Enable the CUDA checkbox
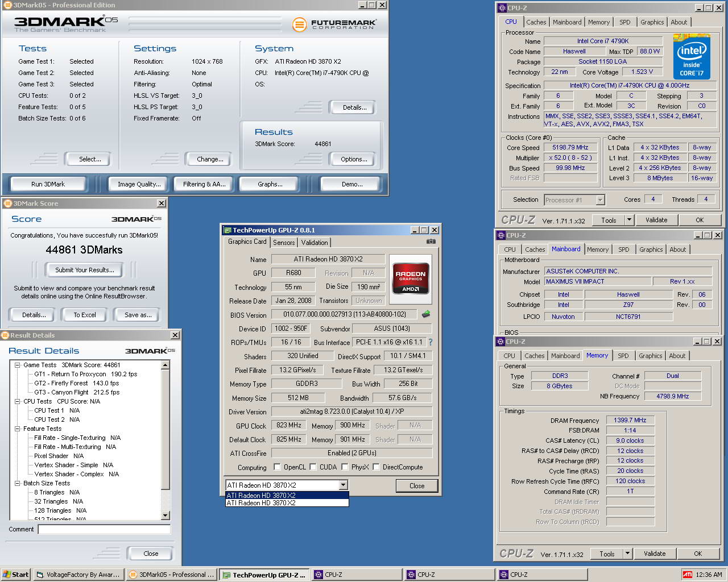728x582 pixels. coord(313,467)
